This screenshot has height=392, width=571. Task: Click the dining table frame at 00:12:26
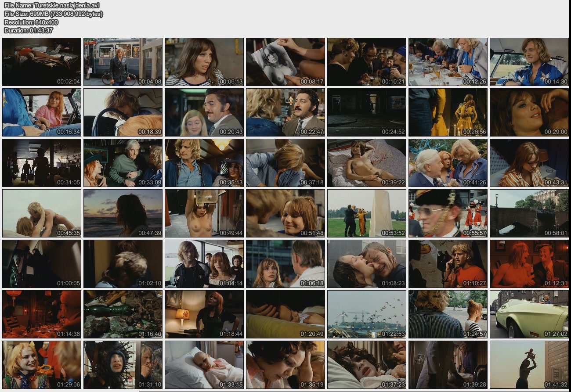(448, 62)
